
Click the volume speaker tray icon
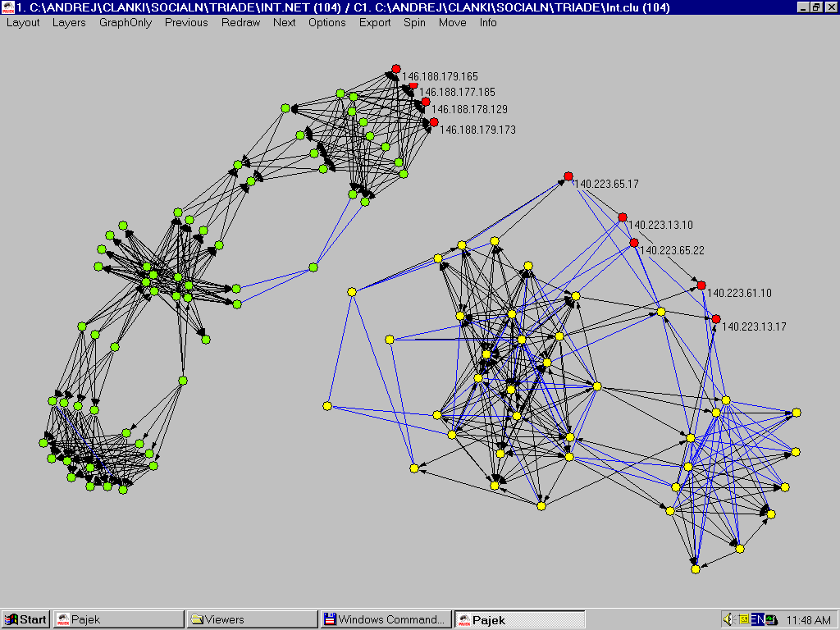(x=728, y=619)
